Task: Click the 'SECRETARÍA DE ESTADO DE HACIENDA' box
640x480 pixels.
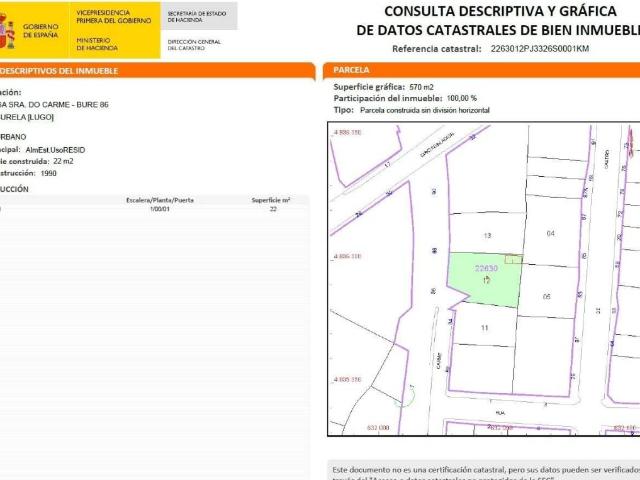Action: pyautogui.click(x=199, y=16)
